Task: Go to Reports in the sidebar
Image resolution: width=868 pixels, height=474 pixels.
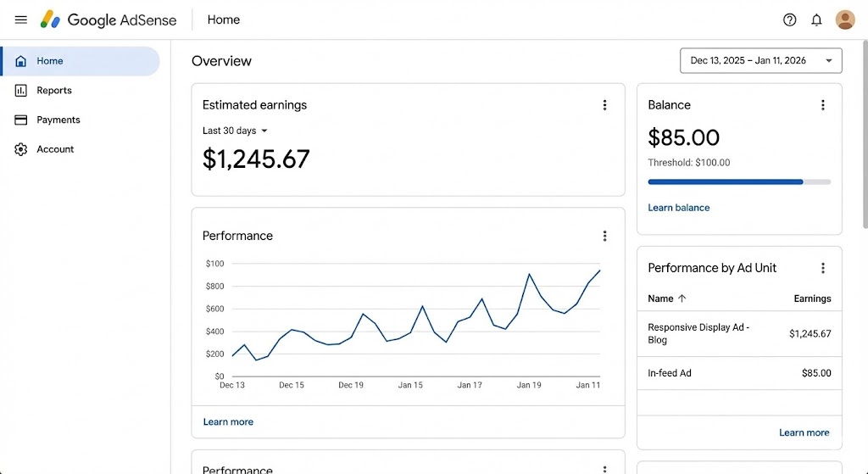Action: point(54,91)
